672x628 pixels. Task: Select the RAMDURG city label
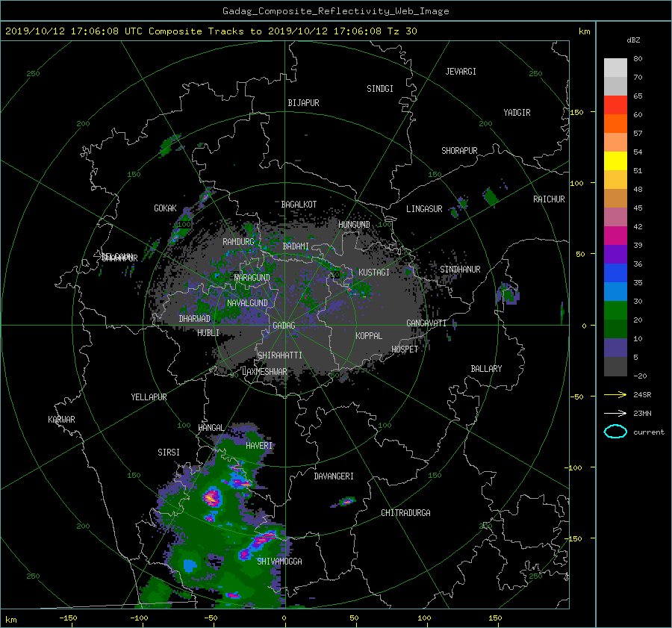[x=238, y=242]
